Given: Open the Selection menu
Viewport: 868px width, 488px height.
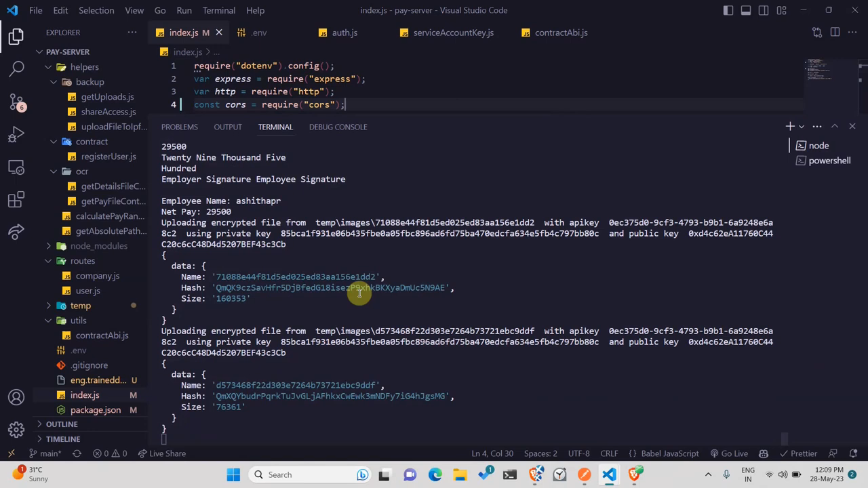Looking at the screenshot, I should (96, 10).
